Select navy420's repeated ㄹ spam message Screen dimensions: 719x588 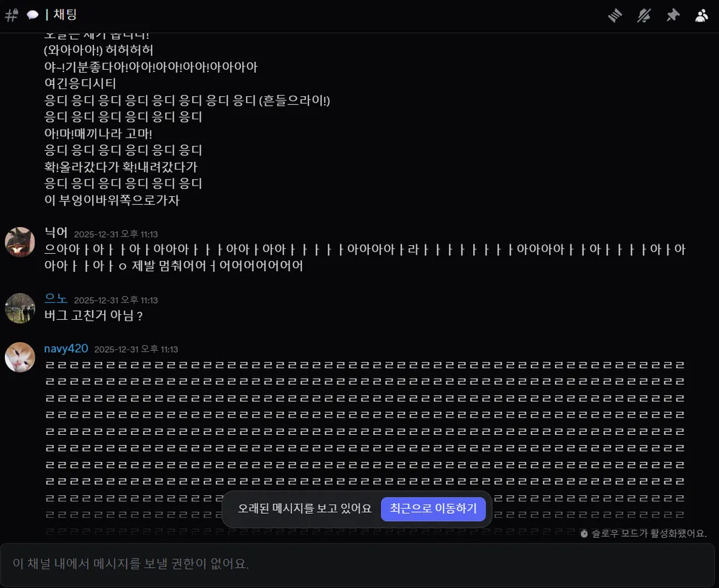[359, 431]
